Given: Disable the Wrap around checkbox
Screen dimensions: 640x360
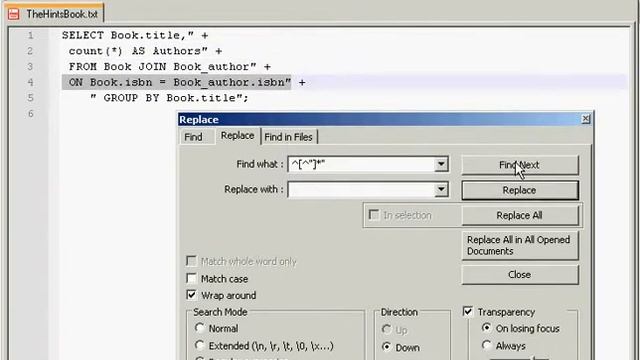Looking at the screenshot, I should pyautogui.click(x=191, y=295).
